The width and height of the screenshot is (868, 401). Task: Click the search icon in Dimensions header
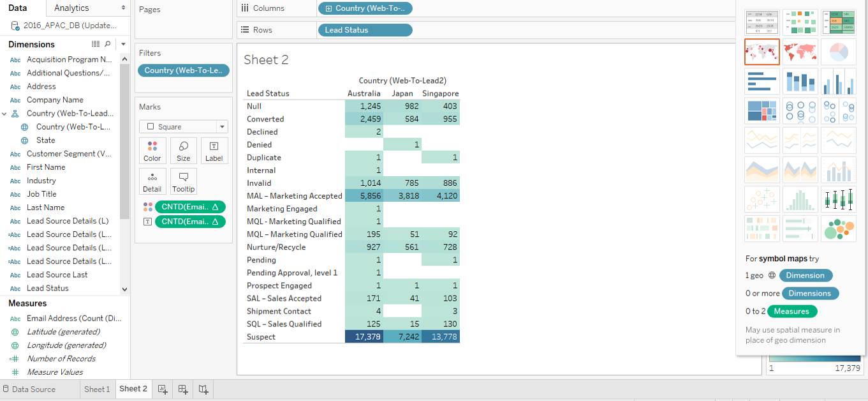point(108,44)
